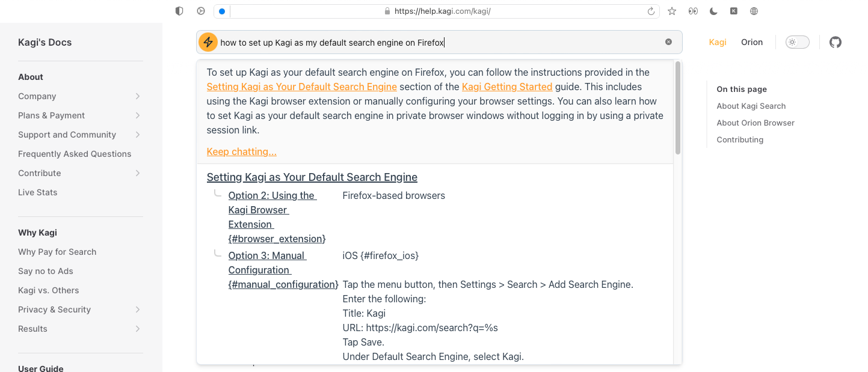Switch to the Orion nav tab
The width and height of the screenshot is (868, 372).
(751, 42)
